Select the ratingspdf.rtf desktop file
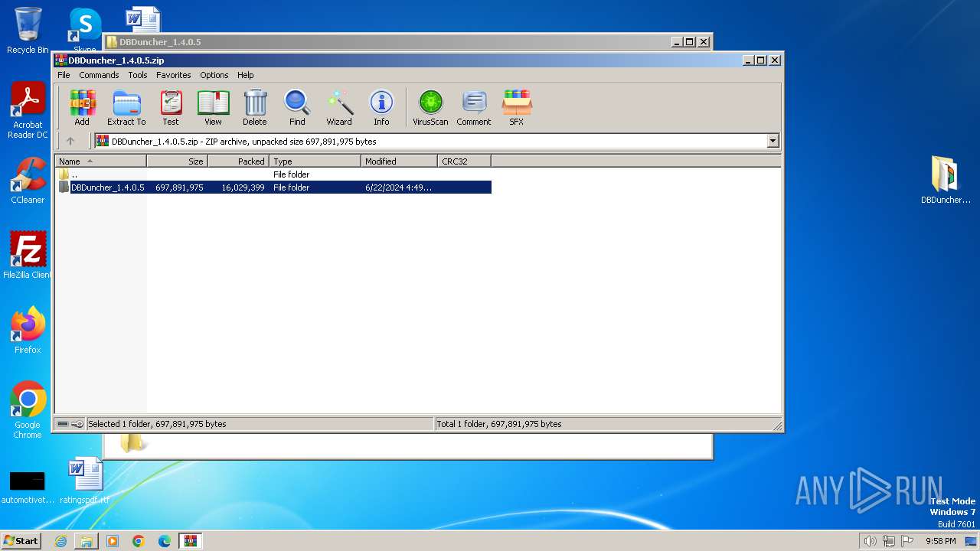This screenshot has width=980, height=551. (84, 481)
